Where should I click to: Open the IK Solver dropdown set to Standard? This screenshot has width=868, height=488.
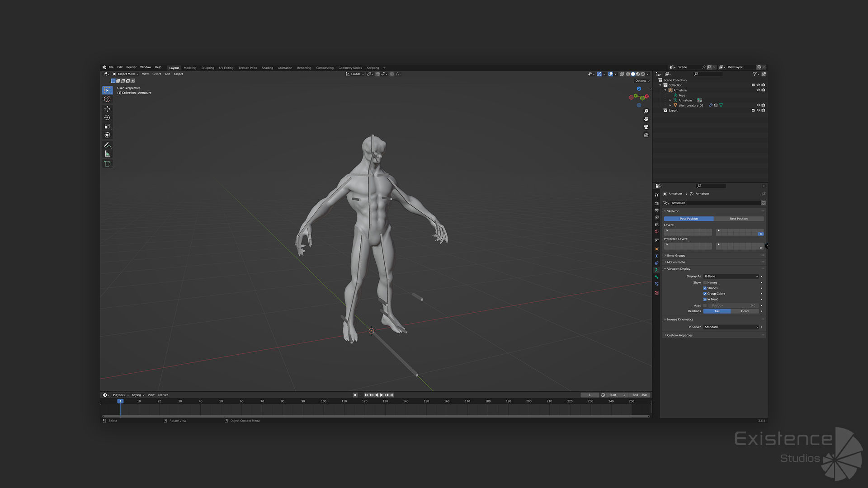pos(731,327)
